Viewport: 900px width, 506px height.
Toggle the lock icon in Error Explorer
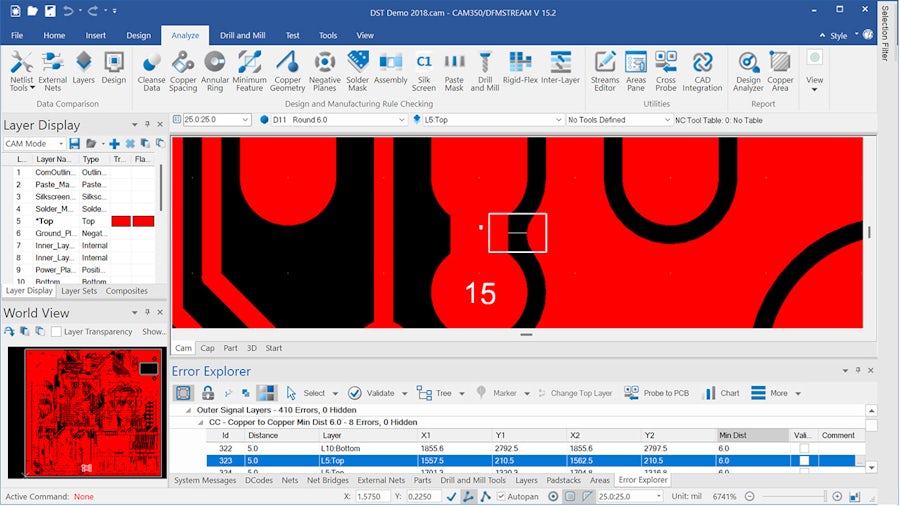(208, 393)
